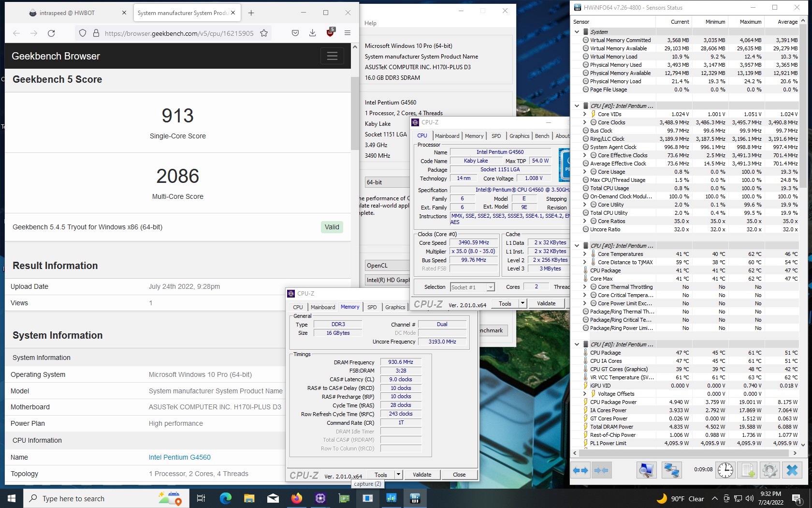Expand Core VIDs row in HWiNFO

point(584,114)
